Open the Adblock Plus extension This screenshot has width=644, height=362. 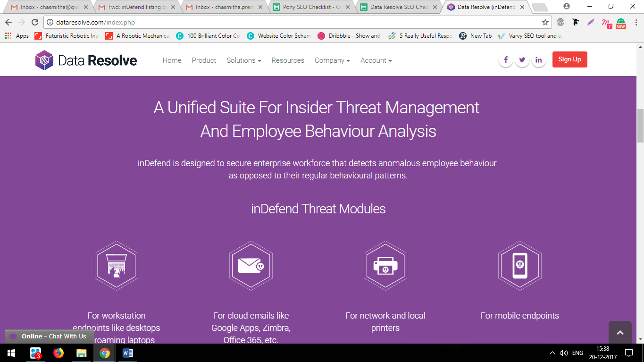coord(560,22)
